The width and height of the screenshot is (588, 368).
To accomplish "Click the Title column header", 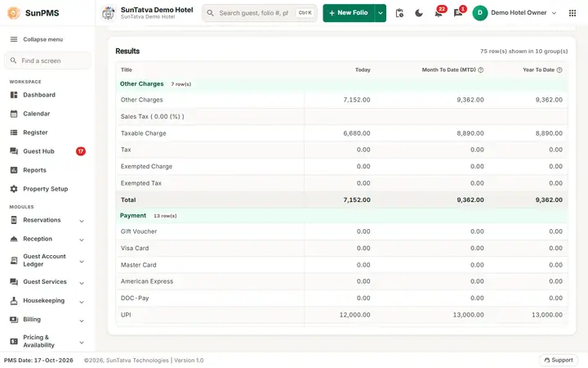I will coord(127,70).
